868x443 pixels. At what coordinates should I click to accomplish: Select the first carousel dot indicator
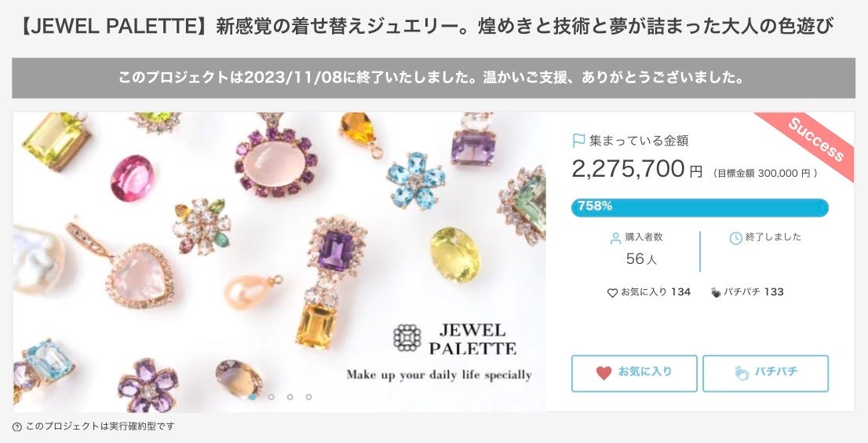pos(253,397)
